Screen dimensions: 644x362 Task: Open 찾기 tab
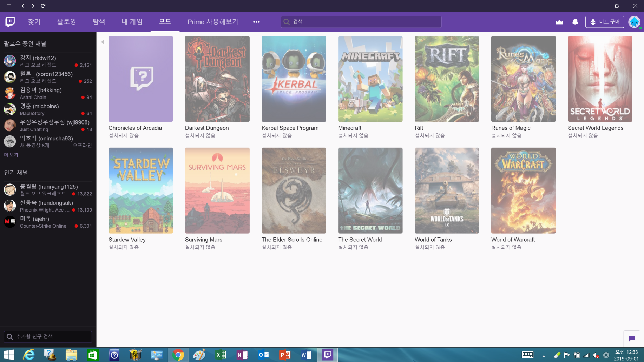[34, 22]
